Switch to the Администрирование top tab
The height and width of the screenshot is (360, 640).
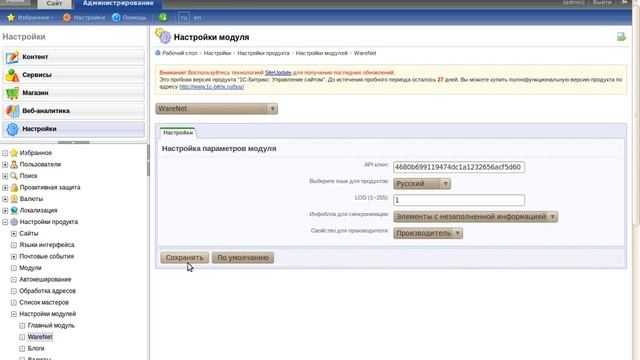coord(118,3)
